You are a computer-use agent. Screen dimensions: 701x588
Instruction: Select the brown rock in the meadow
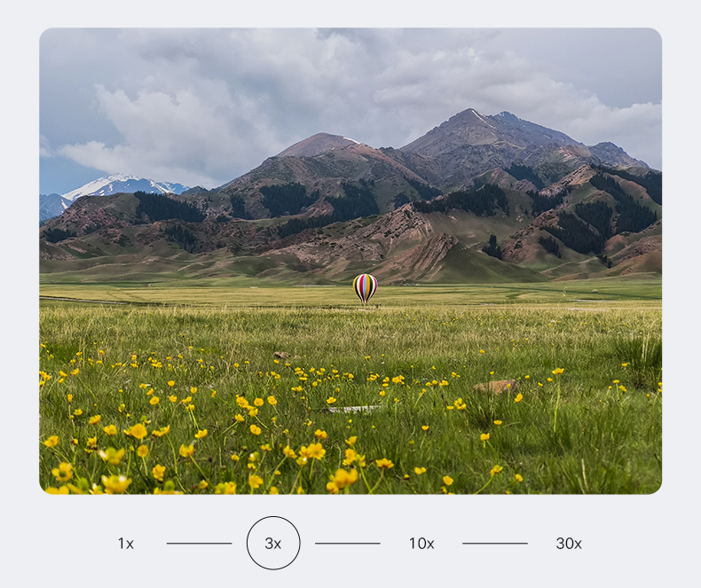pos(495,386)
